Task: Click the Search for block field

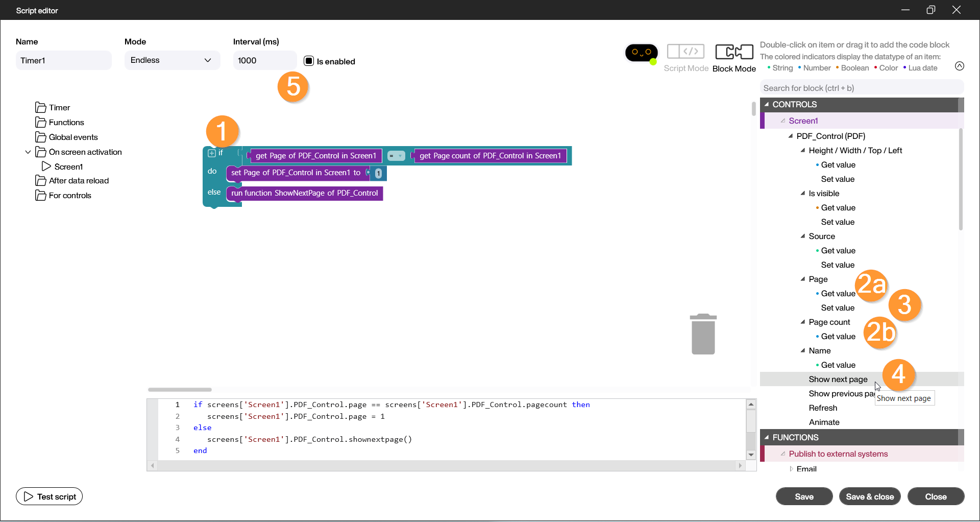Action: (862, 88)
